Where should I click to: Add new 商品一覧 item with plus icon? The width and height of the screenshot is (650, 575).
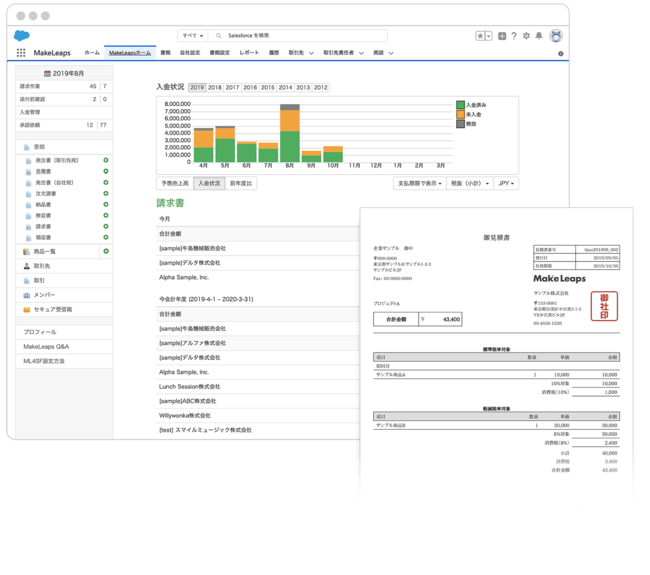pyautogui.click(x=106, y=252)
